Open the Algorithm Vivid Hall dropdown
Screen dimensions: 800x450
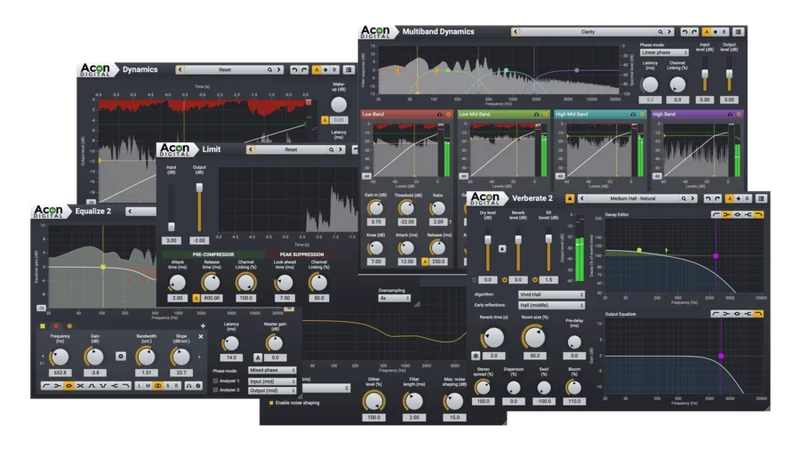[551, 295]
